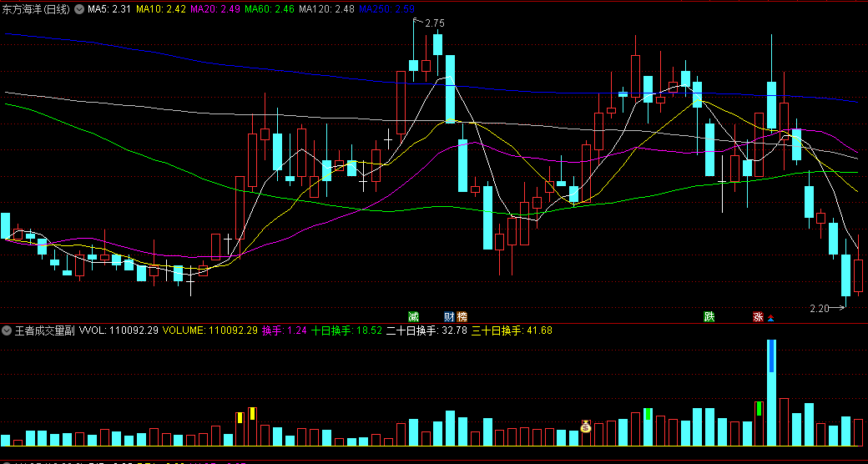Click the yellow MA10: 2.42 label
Viewport: 868px width, 464px height.
(x=162, y=9)
